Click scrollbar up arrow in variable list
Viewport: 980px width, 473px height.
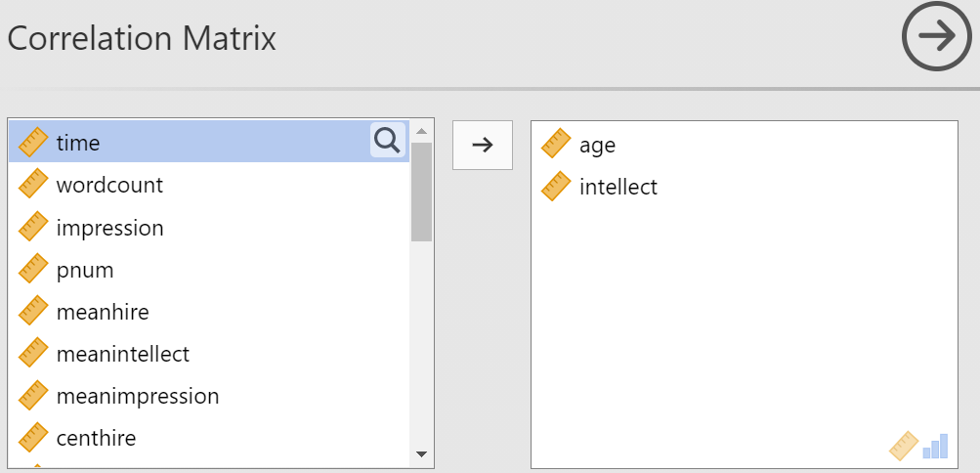click(421, 131)
